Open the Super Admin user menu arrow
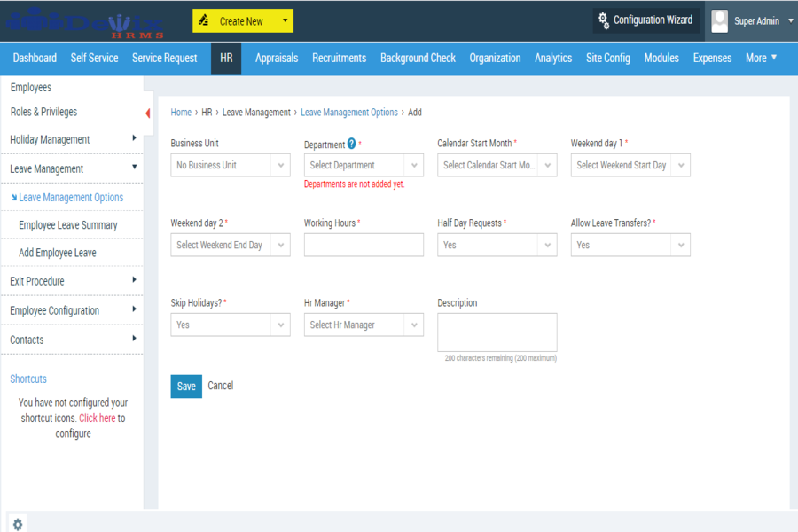The image size is (798, 532). [791, 21]
